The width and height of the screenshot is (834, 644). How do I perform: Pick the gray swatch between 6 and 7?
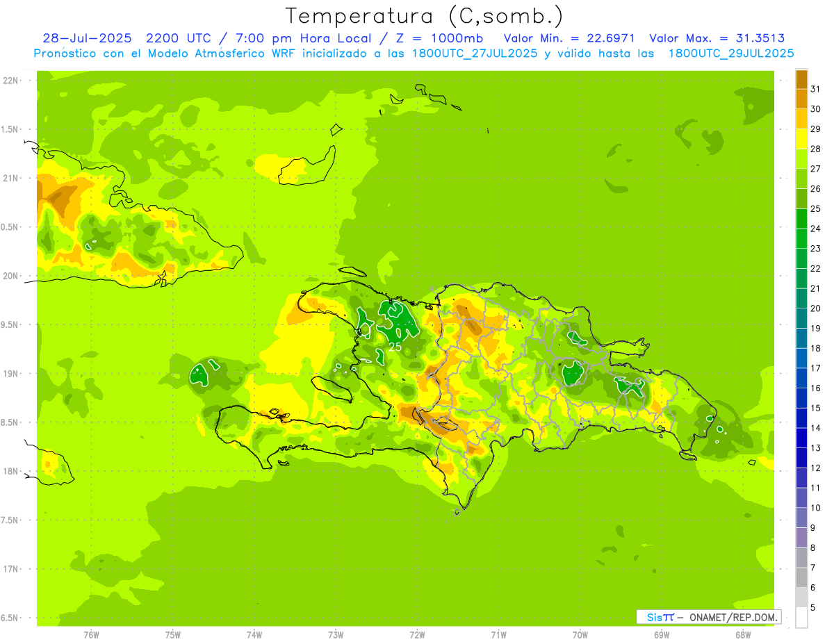pyautogui.click(x=801, y=577)
